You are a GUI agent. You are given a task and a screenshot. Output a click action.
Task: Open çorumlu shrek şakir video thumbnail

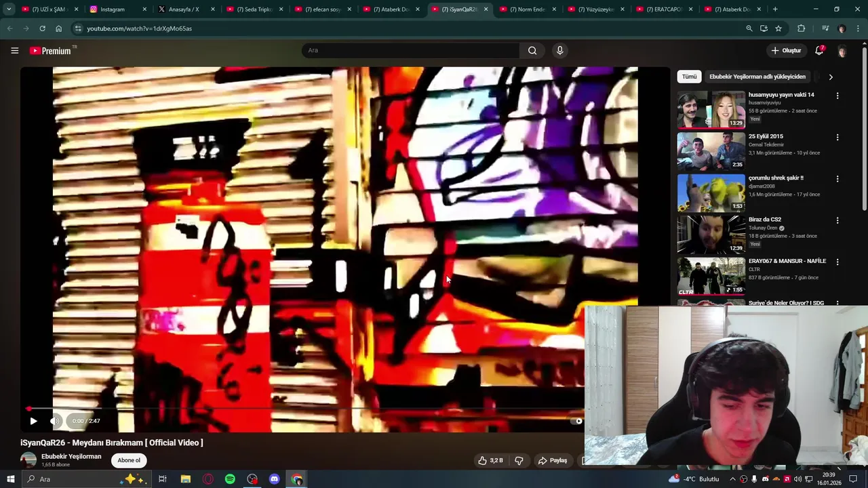(711, 192)
